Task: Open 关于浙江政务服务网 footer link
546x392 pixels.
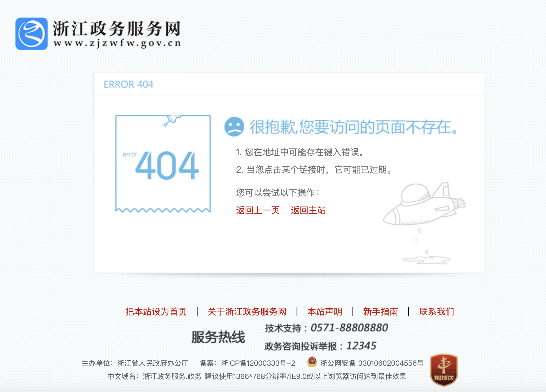Action: [247, 312]
